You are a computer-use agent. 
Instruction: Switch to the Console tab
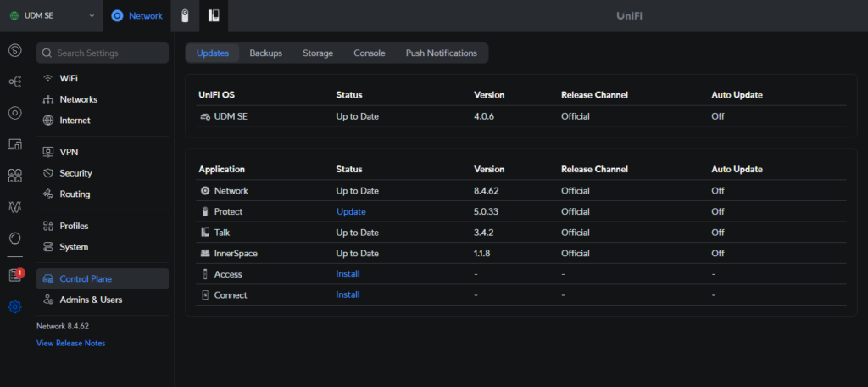[x=370, y=53]
